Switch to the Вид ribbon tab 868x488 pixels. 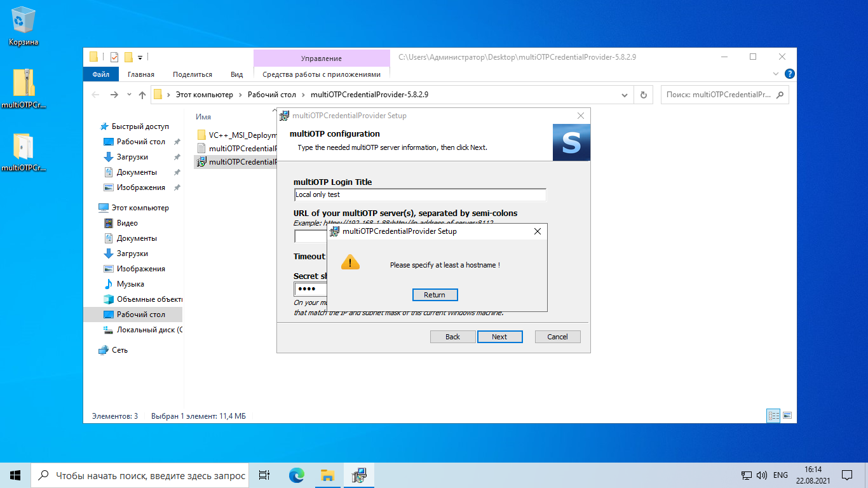click(236, 74)
